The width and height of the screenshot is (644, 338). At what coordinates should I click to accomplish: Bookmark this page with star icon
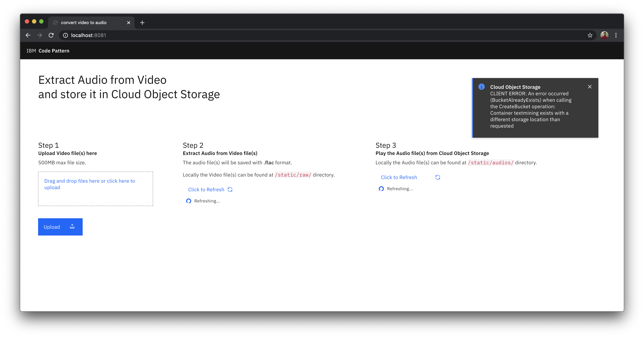pos(590,35)
